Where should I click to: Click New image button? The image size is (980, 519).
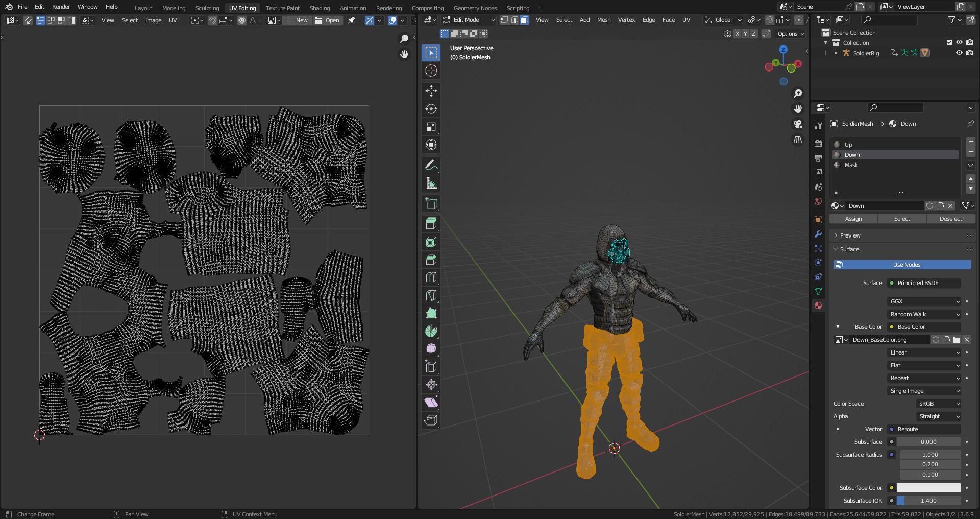[297, 20]
